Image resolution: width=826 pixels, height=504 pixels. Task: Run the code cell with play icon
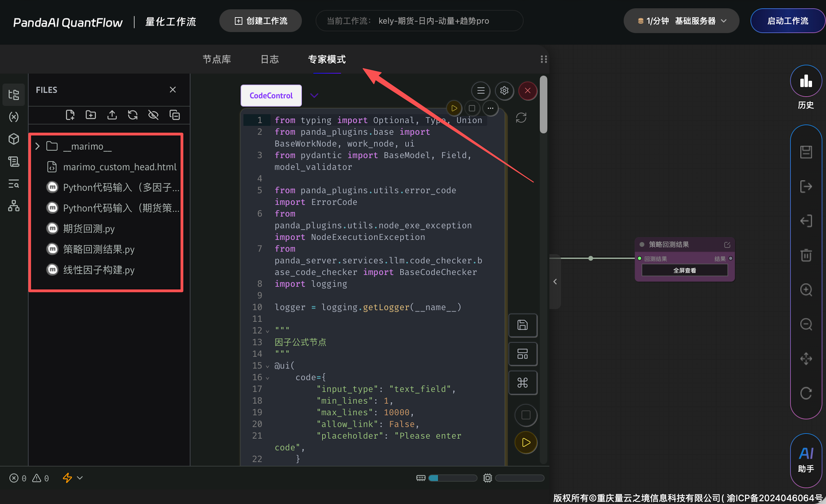tap(454, 108)
